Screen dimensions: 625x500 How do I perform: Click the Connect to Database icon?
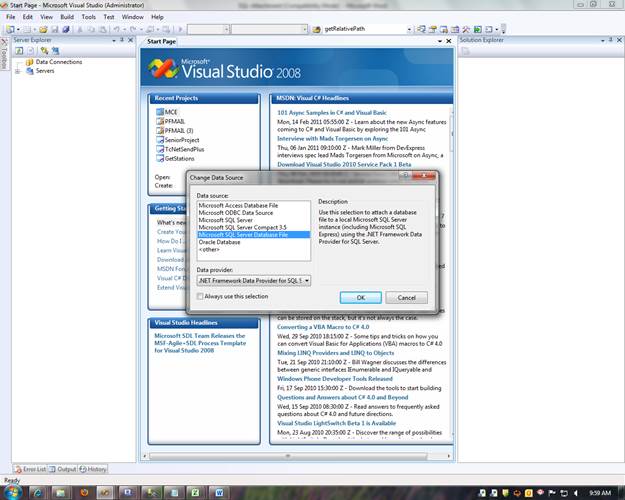pos(44,51)
